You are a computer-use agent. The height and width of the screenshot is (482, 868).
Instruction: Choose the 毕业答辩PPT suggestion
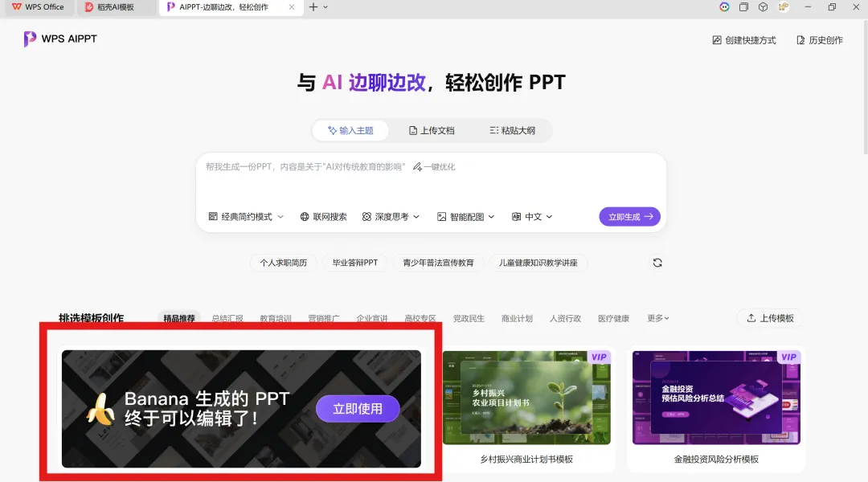(x=355, y=263)
